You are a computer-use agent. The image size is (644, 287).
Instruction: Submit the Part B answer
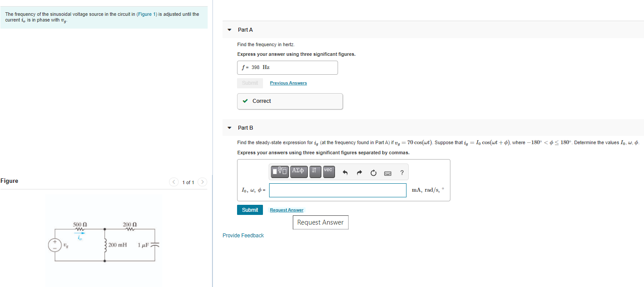(250, 210)
